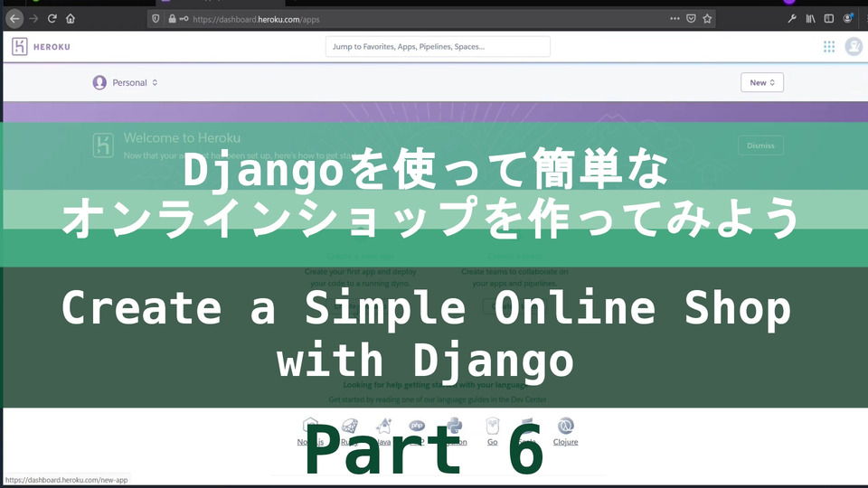Reload the page with the refresh icon
868x488 pixels.
click(52, 19)
